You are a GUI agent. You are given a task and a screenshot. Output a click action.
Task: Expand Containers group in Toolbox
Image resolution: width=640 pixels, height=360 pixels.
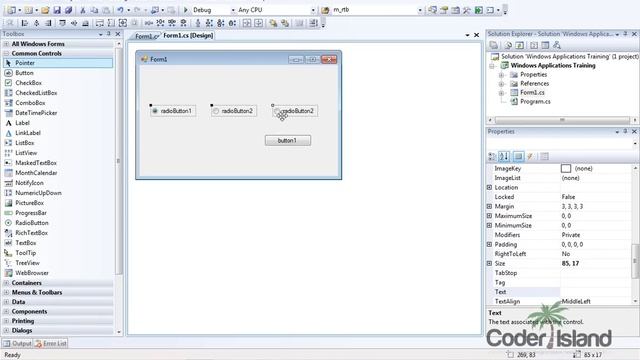click(7, 283)
